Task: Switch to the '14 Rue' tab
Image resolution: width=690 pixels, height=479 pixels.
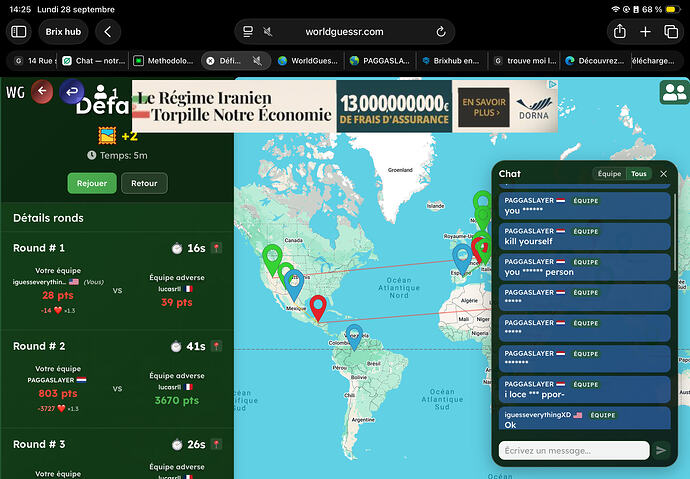Action: click(34, 61)
